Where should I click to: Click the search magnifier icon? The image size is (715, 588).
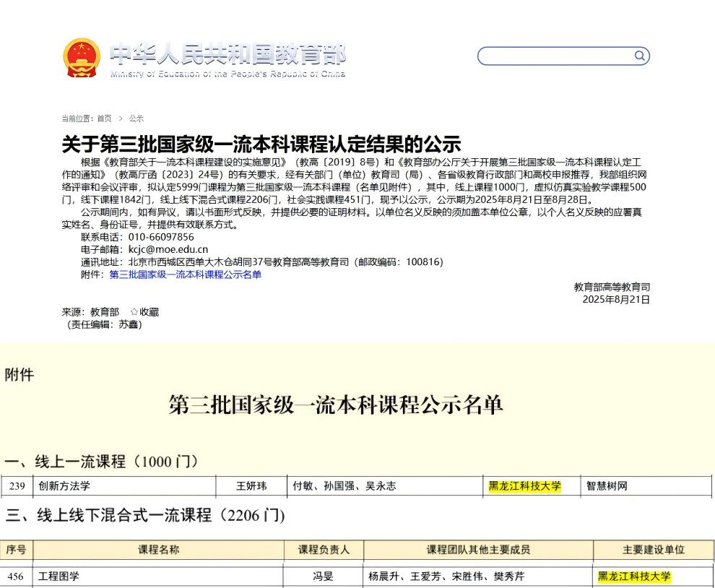coord(639,56)
